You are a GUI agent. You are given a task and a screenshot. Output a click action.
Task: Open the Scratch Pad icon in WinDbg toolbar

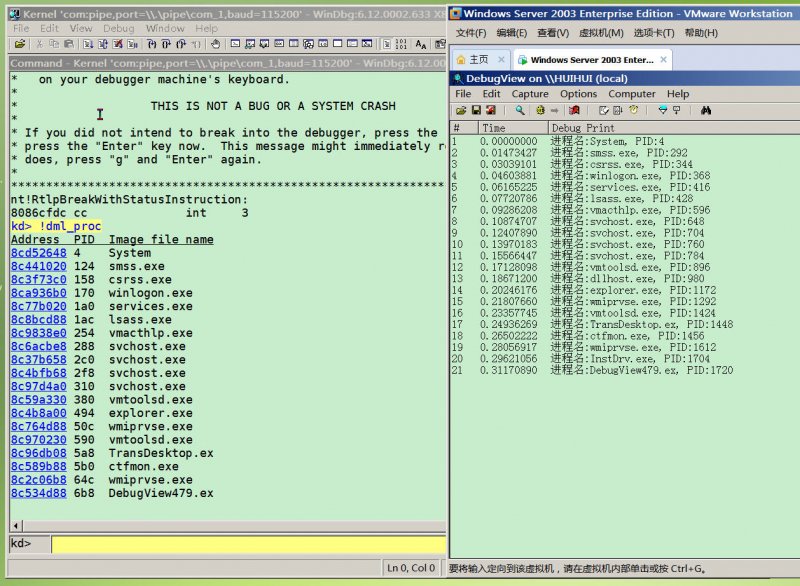(x=338, y=44)
